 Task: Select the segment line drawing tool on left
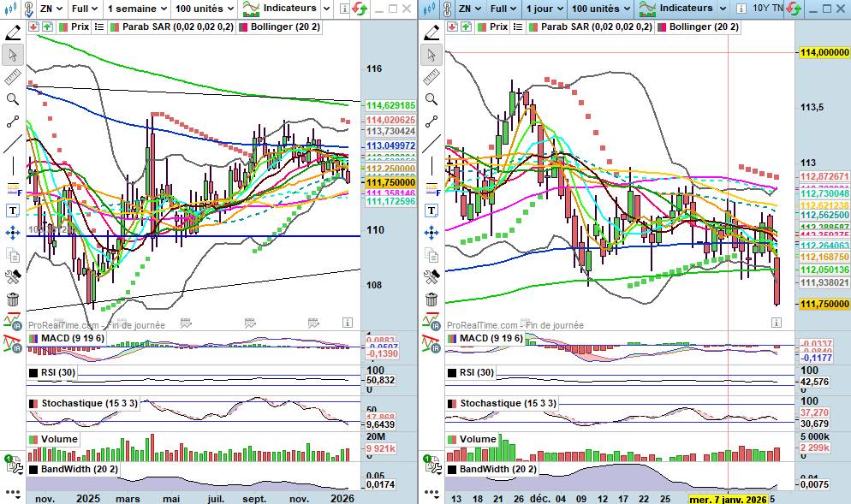12,122
